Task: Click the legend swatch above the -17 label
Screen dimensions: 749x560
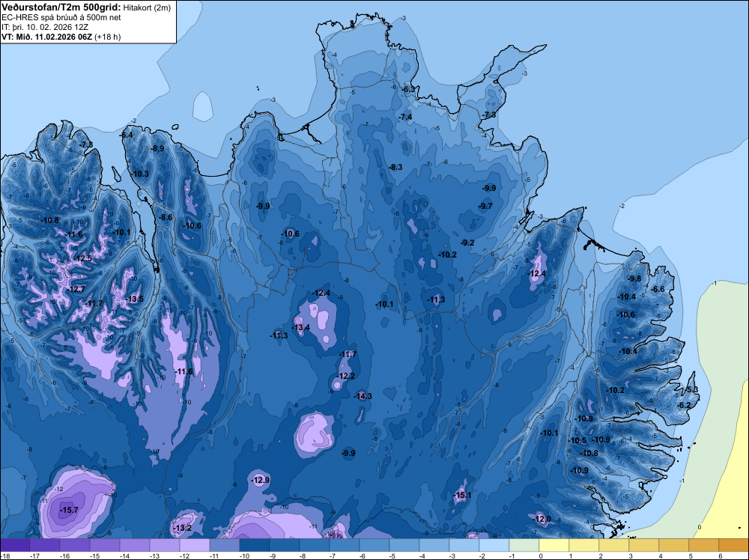Action: [x=44, y=545]
